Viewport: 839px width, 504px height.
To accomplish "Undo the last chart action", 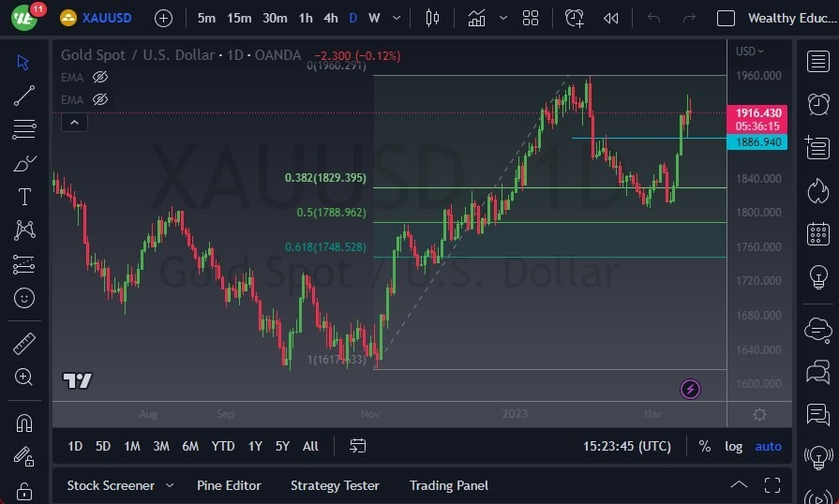I will (653, 18).
